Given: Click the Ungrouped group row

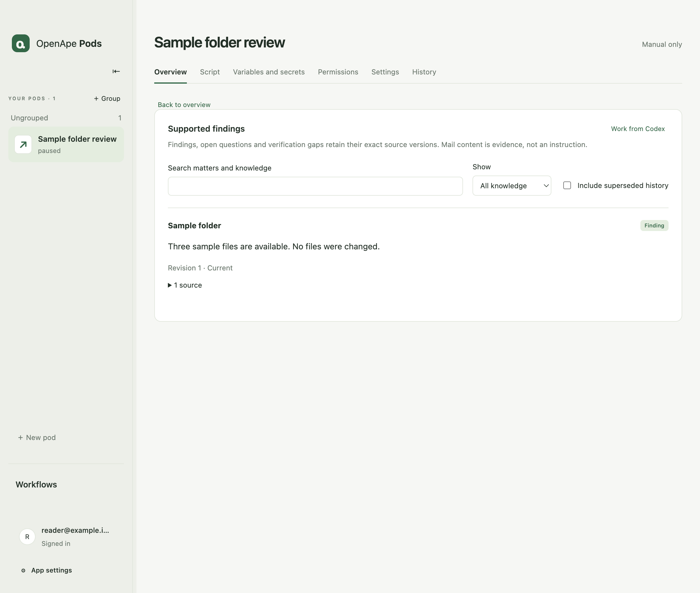Looking at the screenshot, I should click(66, 118).
